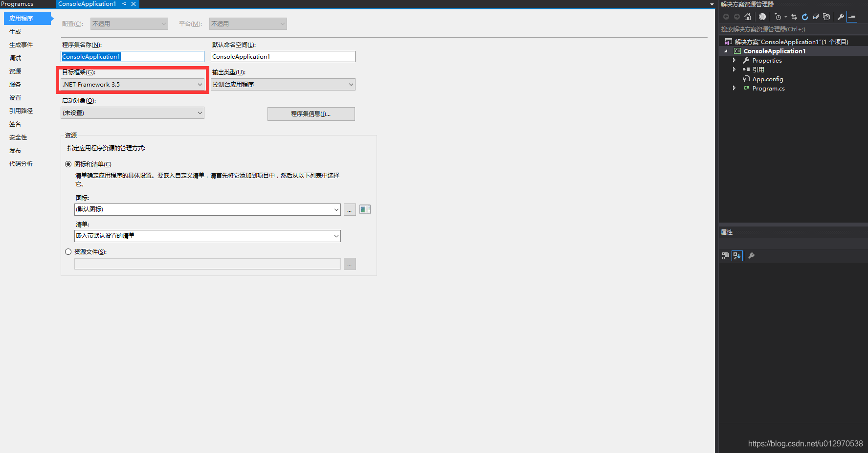Image resolution: width=868 pixels, height=453 pixels.
Task: Expand the Properties node in the tree
Action: (734, 60)
